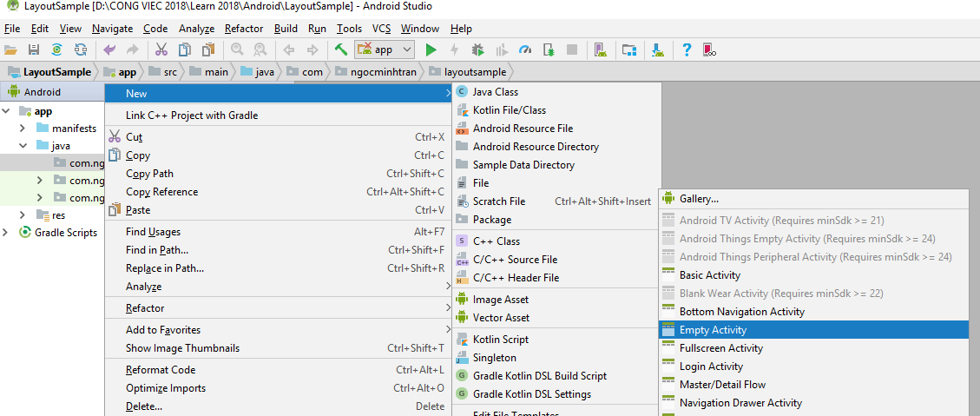Collapse the java folder in project tree
Screen dimensions: 980x416
point(23,146)
